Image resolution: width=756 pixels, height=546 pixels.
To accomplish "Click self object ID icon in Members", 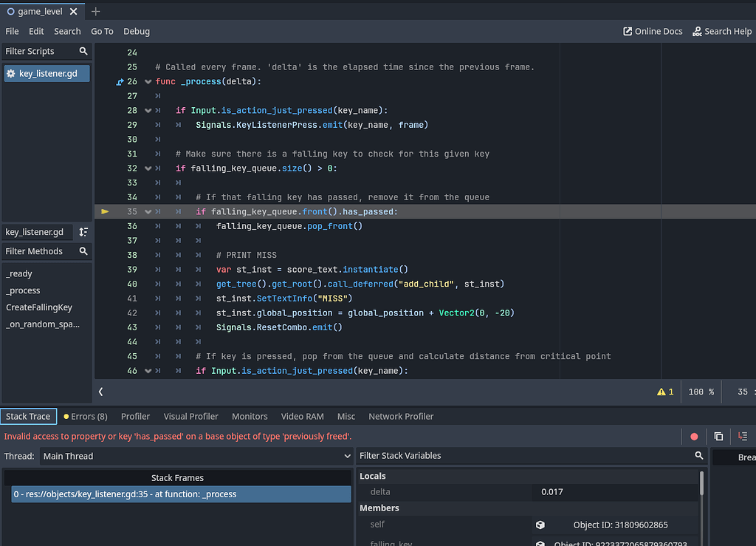I will 540,525.
